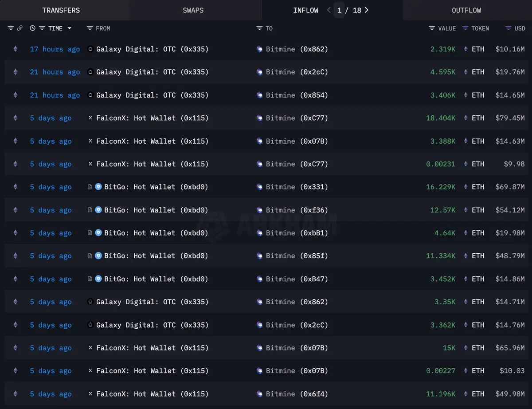
Task: Click the left ETH chain icon in the $49.98M row
Action: (x=16, y=393)
